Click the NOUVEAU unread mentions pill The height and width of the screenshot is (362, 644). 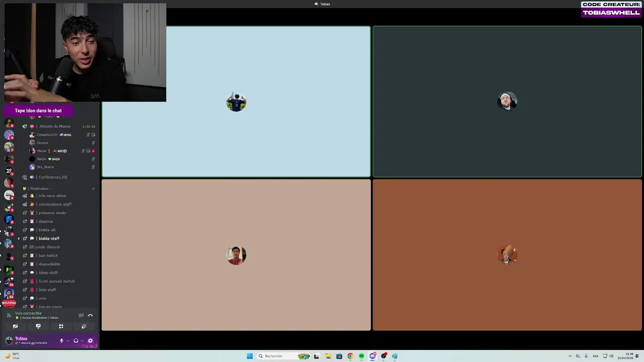9,303
